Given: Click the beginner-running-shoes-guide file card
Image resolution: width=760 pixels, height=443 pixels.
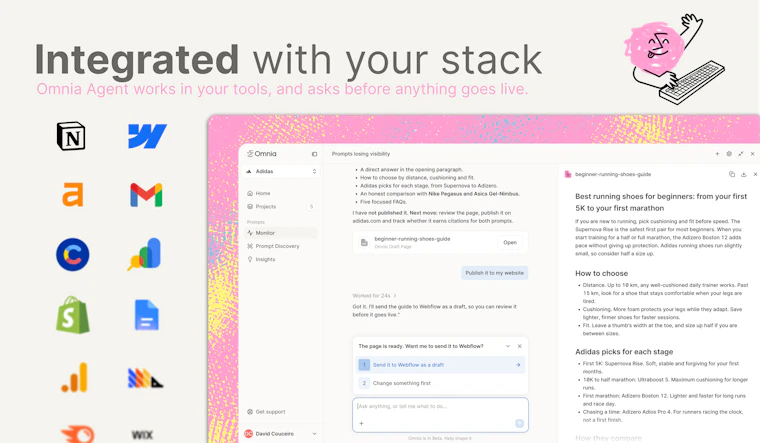Looking at the screenshot, I should 440,242.
